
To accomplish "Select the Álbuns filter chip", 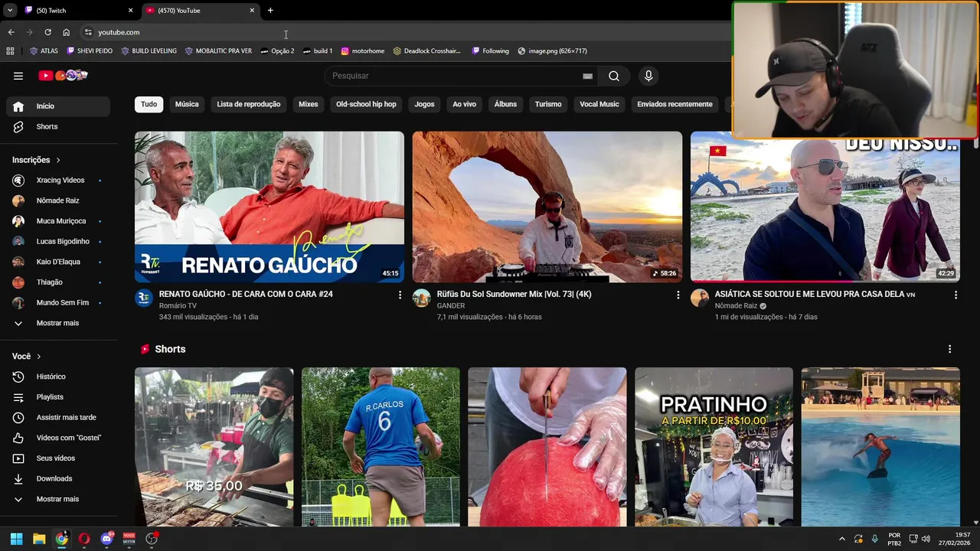I will (505, 104).
